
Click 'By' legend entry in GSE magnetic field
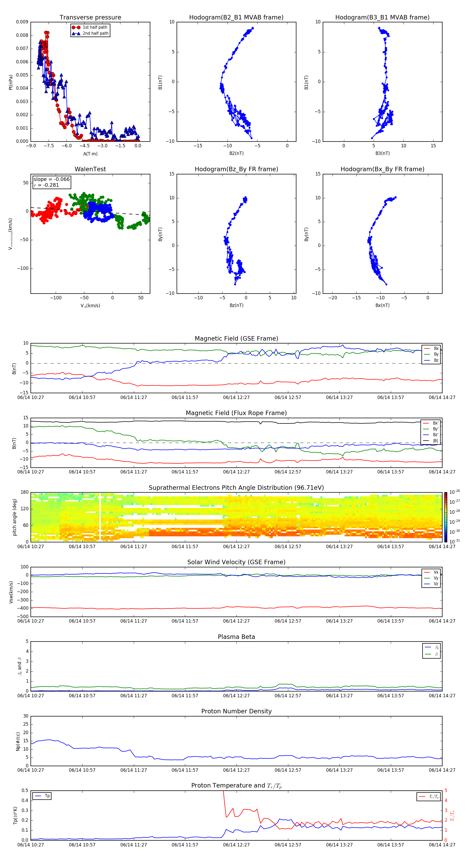click(x=431, y=355)
